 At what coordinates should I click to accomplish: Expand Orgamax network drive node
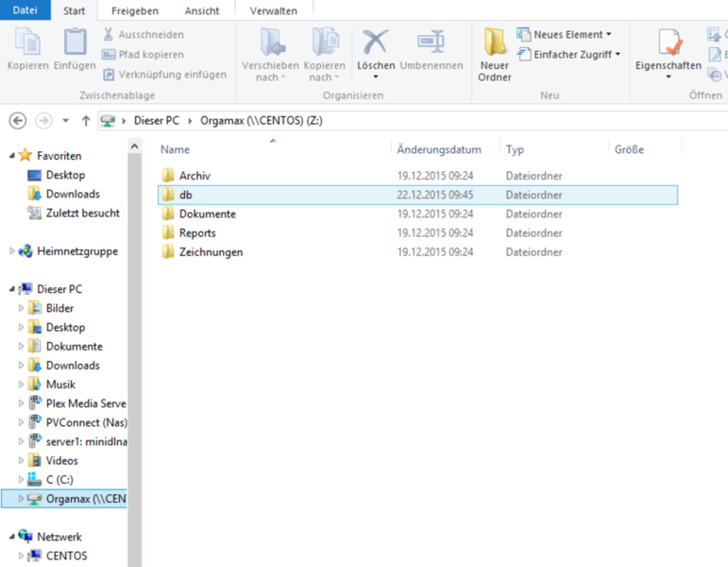[21, 499]
